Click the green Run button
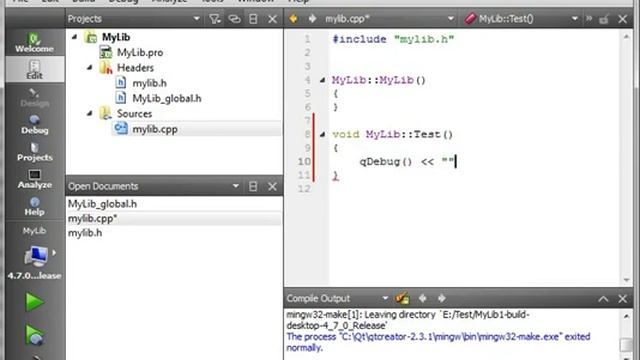 (34, 302)
